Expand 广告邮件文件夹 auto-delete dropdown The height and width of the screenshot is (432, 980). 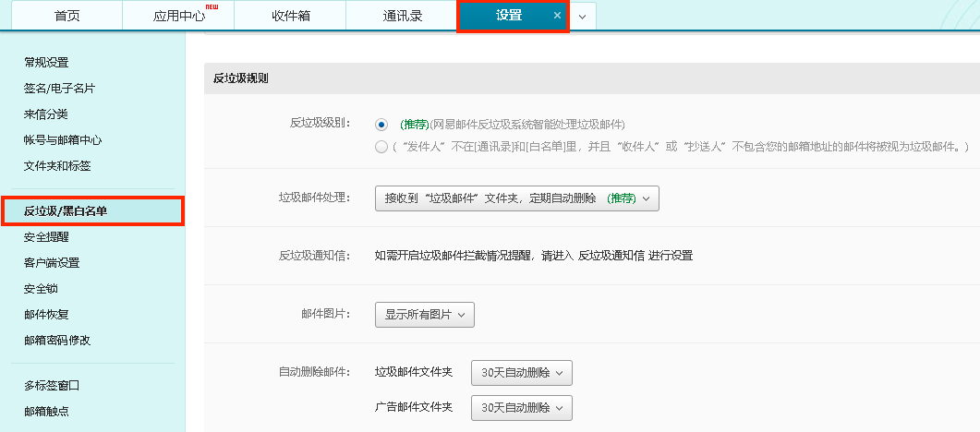point(521,408)
